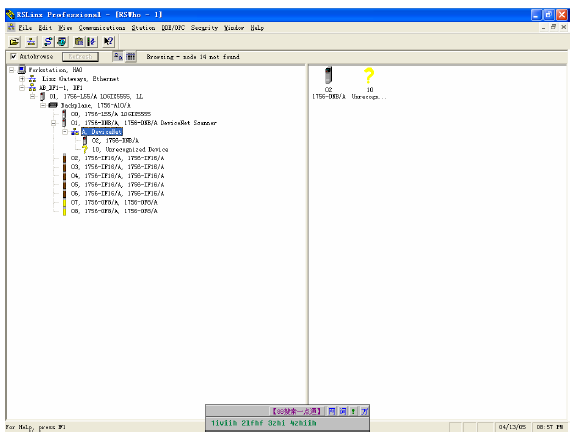Select 02, 1756-DNB/A under DeviceNet
The width and height of the screenshot is (578, 435).
115,140
